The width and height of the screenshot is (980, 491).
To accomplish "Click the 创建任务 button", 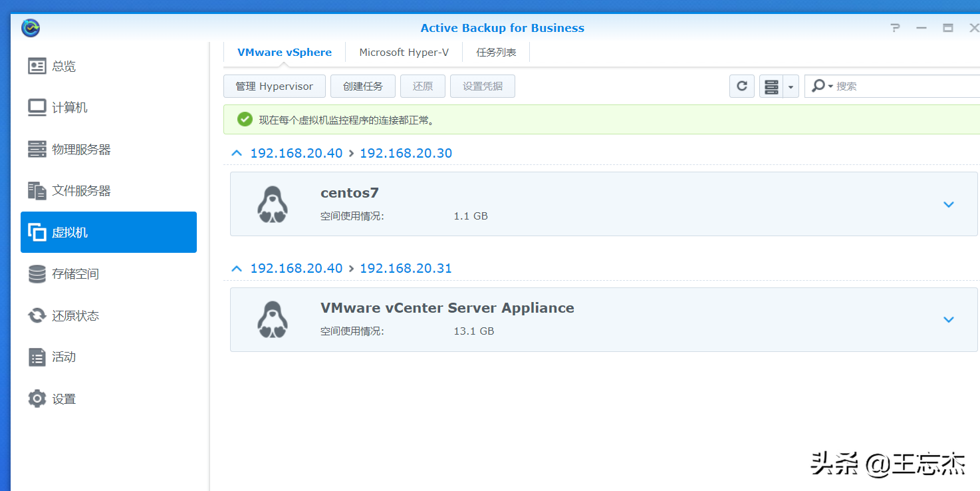I will (363, 86).
